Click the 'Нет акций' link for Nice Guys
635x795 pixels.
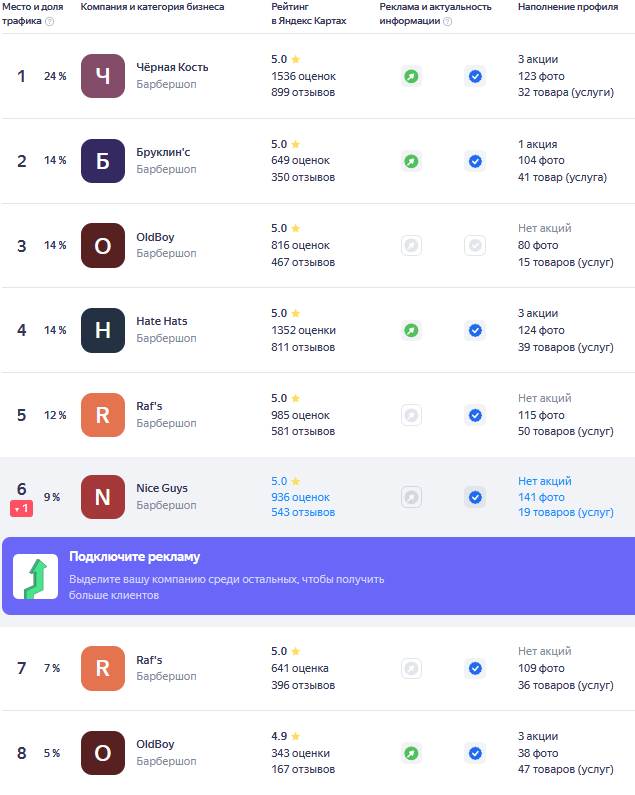click(x=545, y=481)
